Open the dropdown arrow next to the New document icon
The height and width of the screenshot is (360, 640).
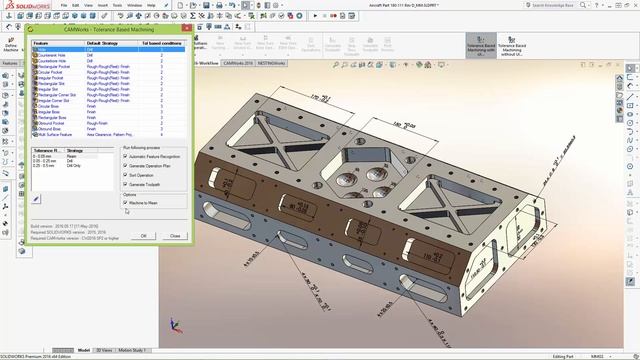(186, 5)
